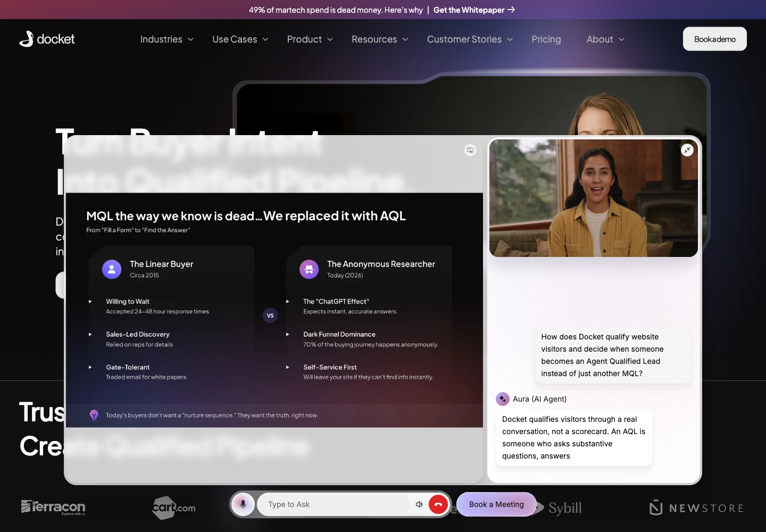Click the screen share icon above the slide
Viewport: 766px width, 532px height.
470,150
